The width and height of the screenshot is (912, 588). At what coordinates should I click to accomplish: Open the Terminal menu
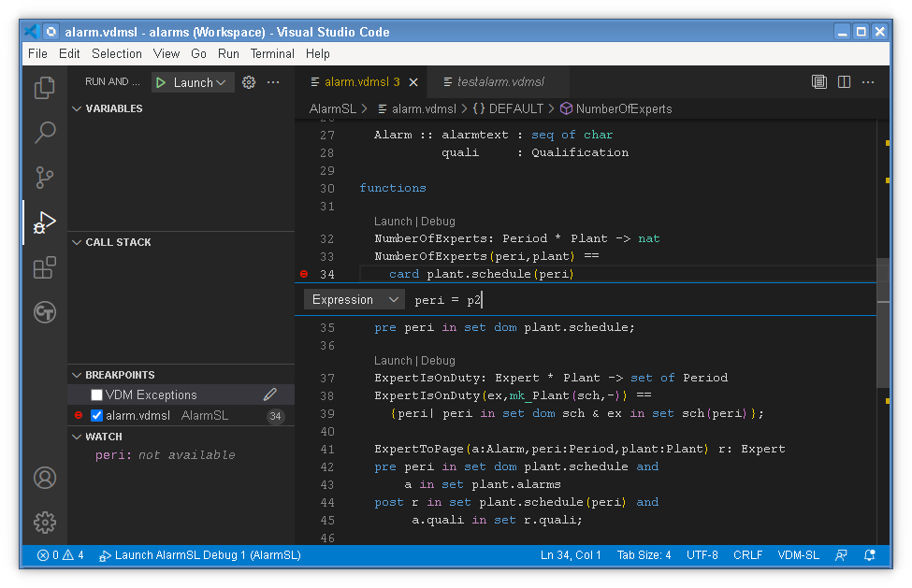click(272, 53)
